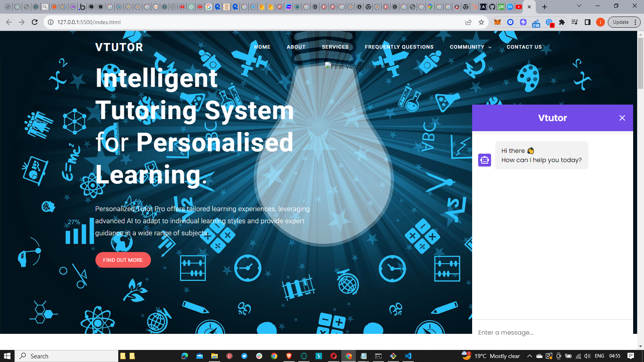Click the ENG language indicator

[x=599, y=356]
